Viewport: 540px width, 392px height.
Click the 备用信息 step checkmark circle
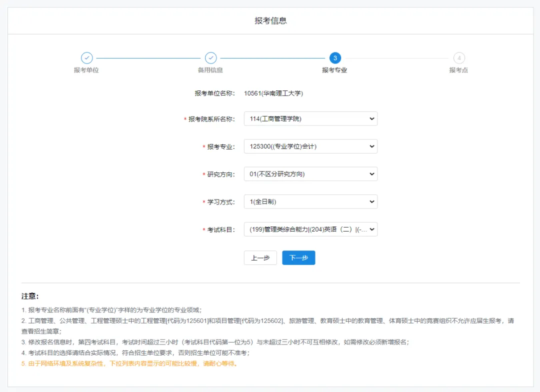point(211,58)
